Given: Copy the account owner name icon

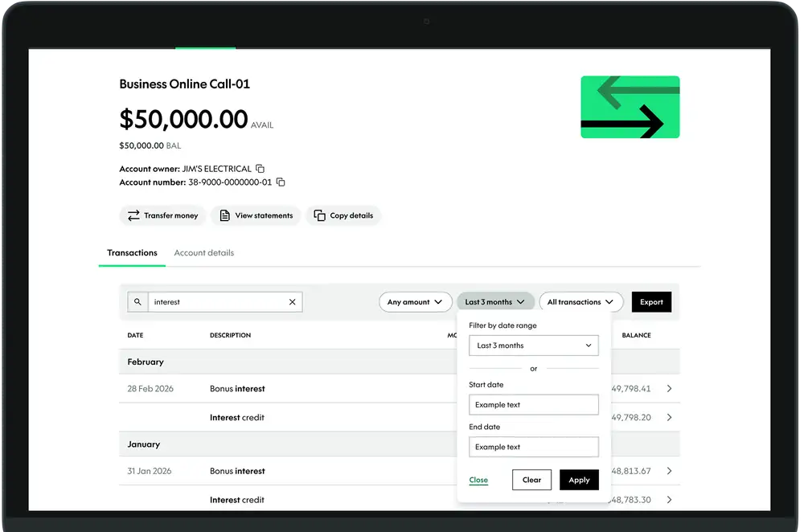Looking at the screenshot, I should point(260,169).
